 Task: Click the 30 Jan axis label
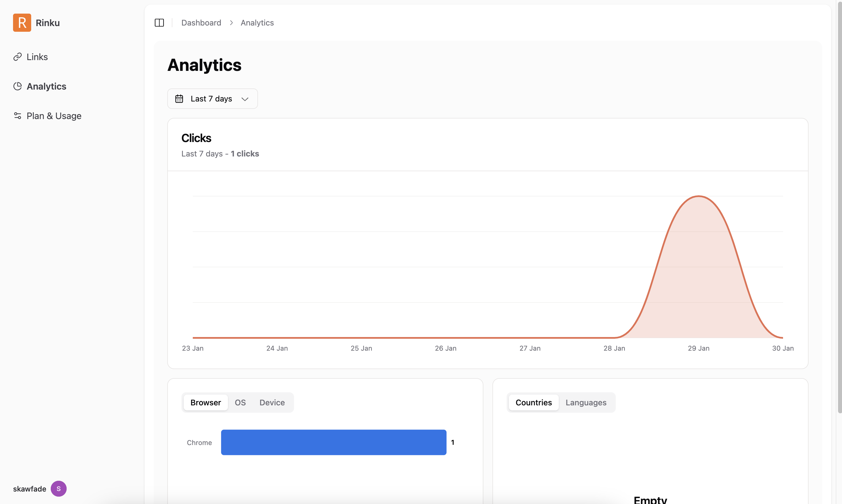click(783, 348)
